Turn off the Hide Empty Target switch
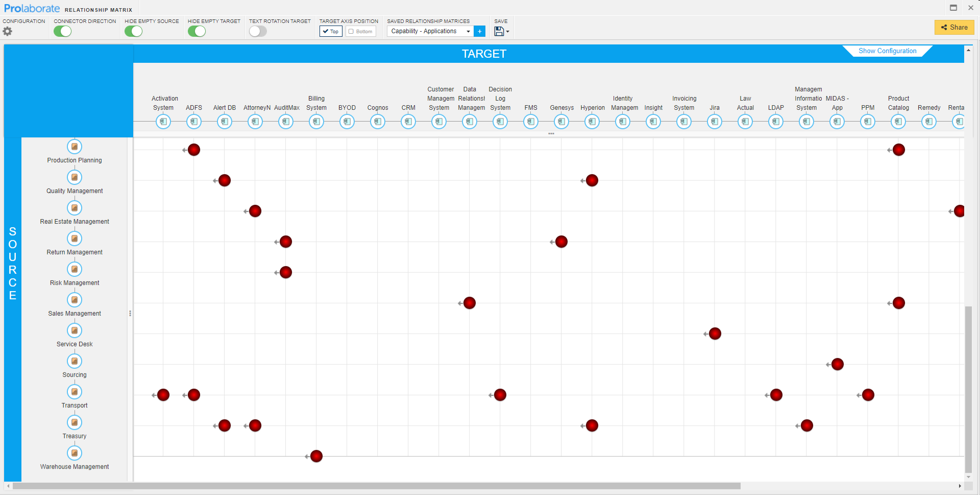 (197, 31)
